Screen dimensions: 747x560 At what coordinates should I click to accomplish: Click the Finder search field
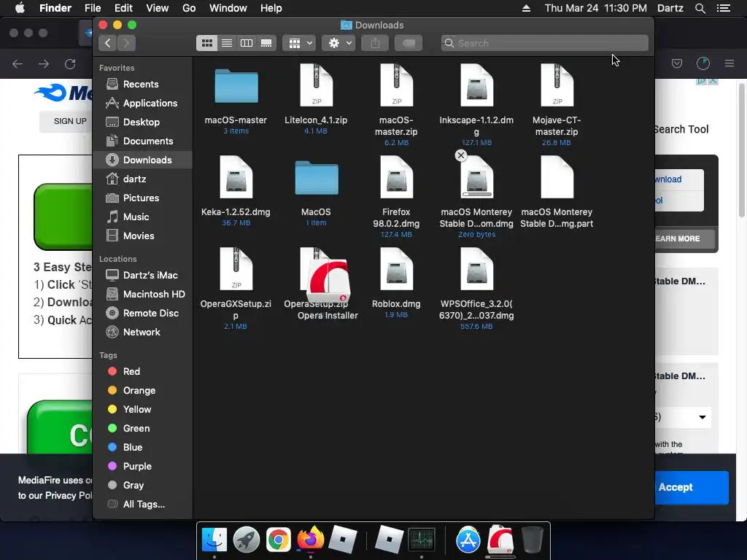coord(544,43)
